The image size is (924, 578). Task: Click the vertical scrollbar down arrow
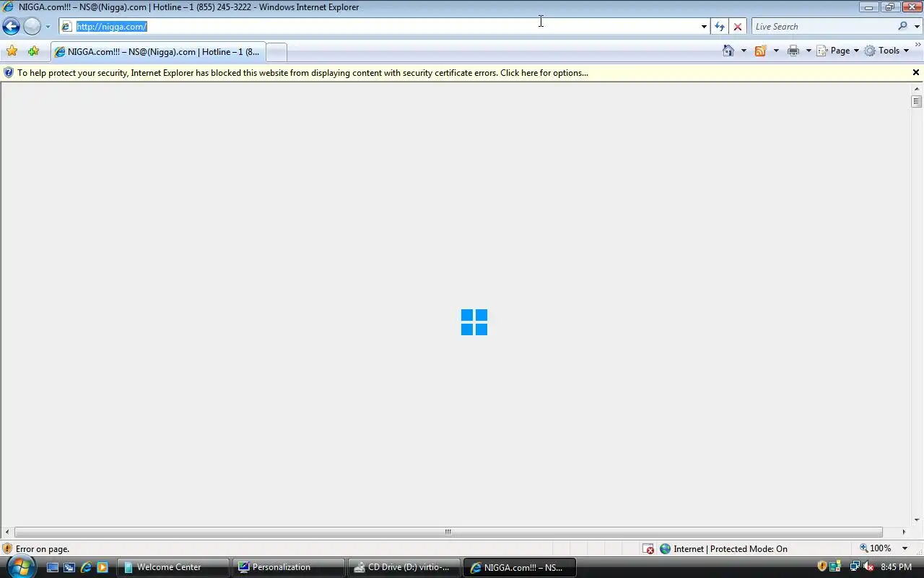tap(917, 519)
